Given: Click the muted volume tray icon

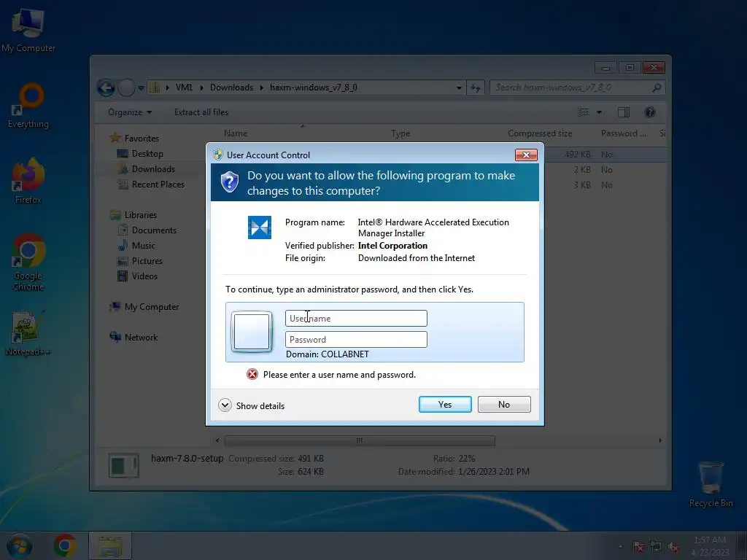Looking at the screenshot, I should [673, 547].
